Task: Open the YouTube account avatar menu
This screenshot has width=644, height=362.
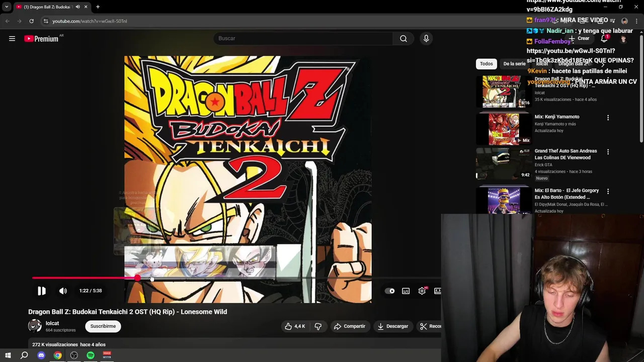Action: [624, 39]
